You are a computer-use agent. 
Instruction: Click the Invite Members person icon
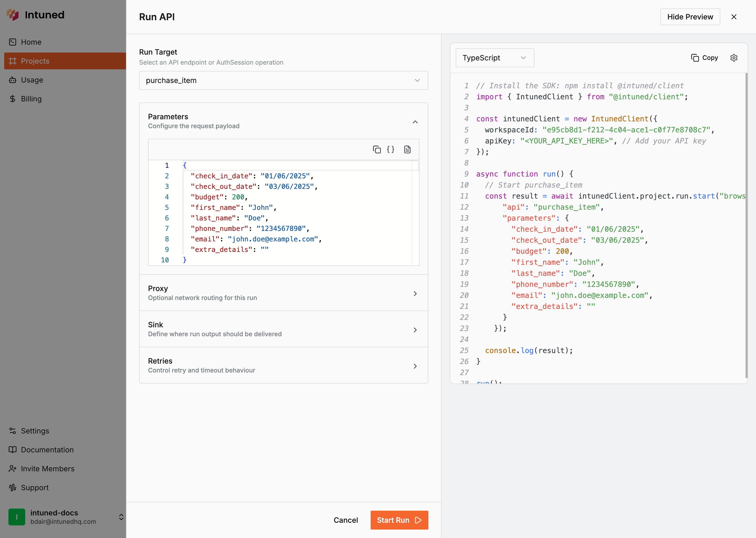[13, 468]
